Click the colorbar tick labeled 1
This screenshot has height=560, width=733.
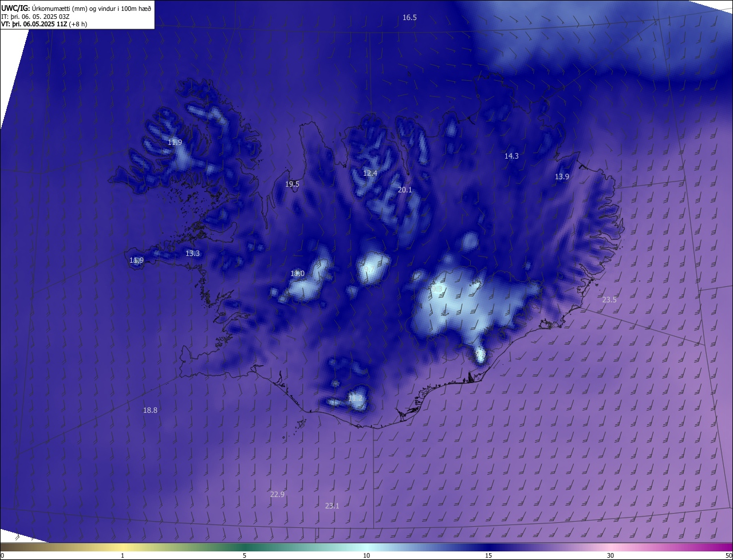123,556
